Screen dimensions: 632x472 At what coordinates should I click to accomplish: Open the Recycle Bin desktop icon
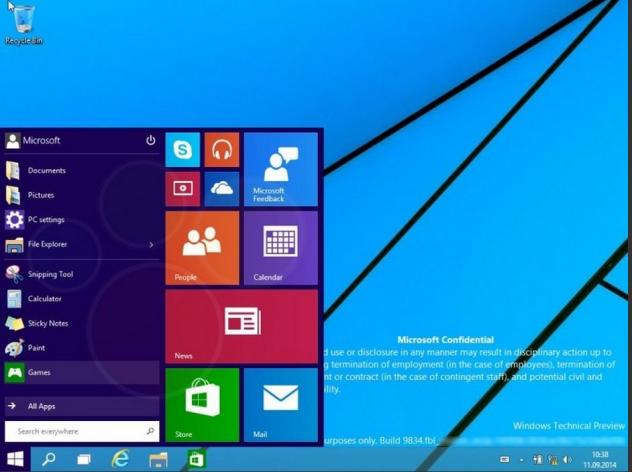click(23, 23)
